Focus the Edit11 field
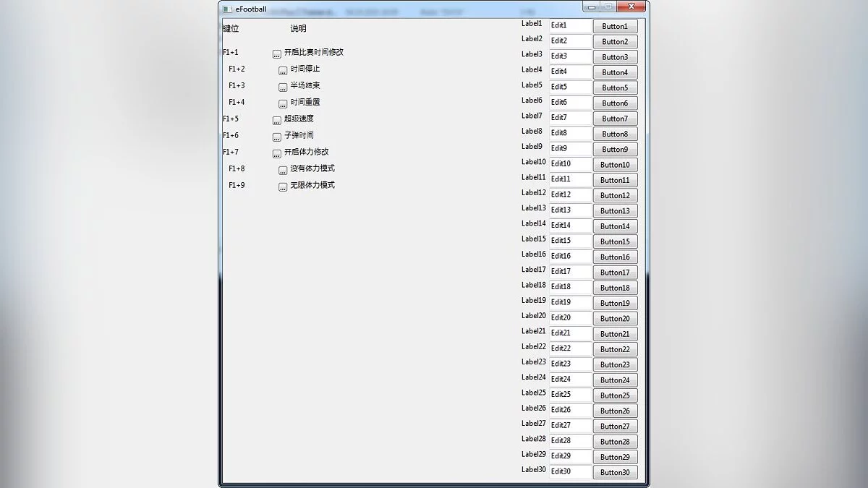 point(571,179)
